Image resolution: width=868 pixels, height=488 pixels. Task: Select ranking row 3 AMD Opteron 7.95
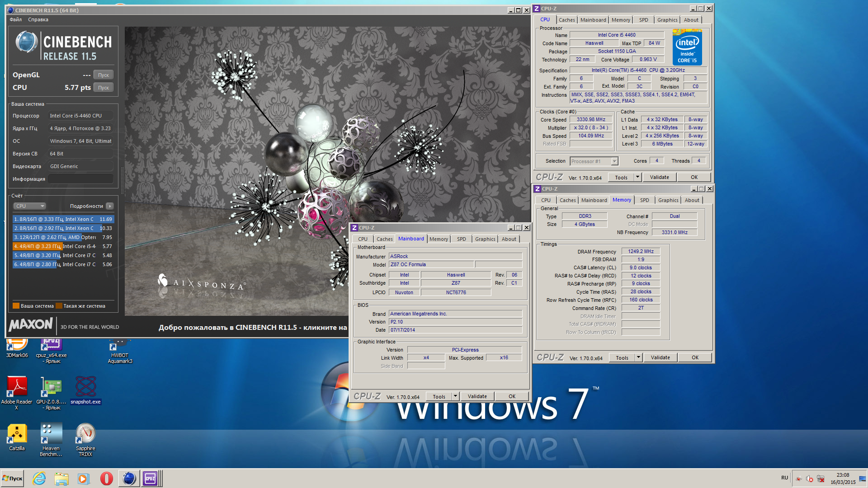point(63,237)
